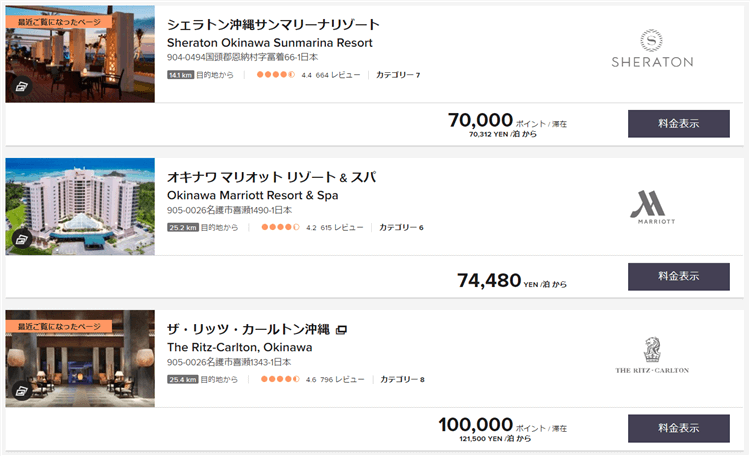
Task: Click the Marriott brand logo
Action: [655, 206]
